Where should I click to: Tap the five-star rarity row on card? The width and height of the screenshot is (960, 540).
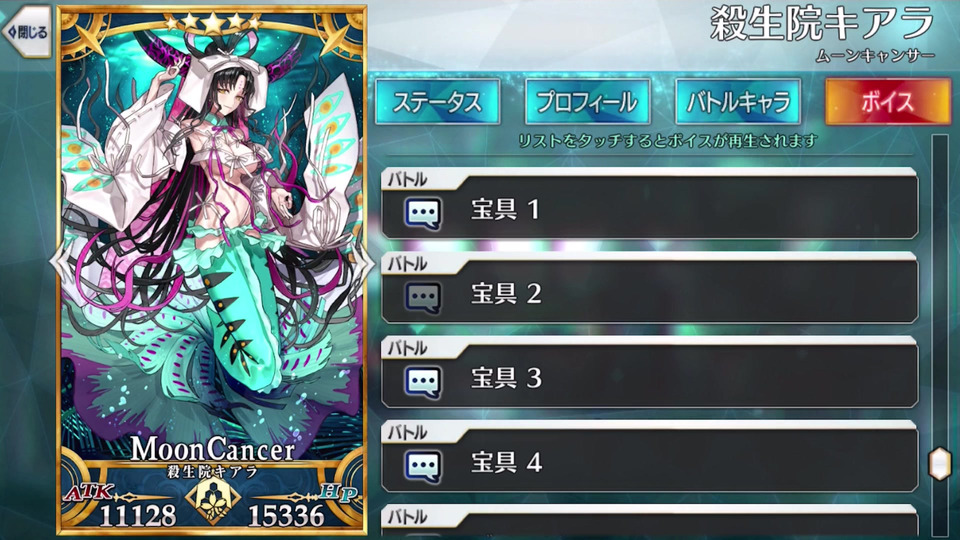tap(212, 23)
